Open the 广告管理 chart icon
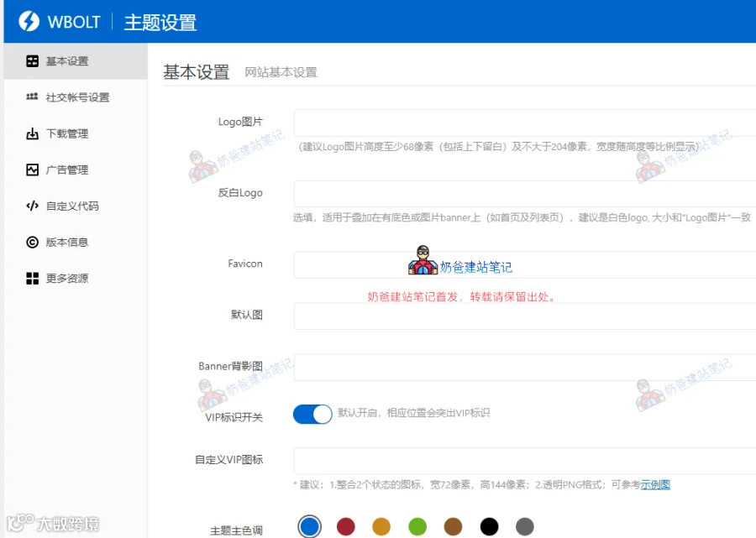Screen dimensions: 756x538 32,170
